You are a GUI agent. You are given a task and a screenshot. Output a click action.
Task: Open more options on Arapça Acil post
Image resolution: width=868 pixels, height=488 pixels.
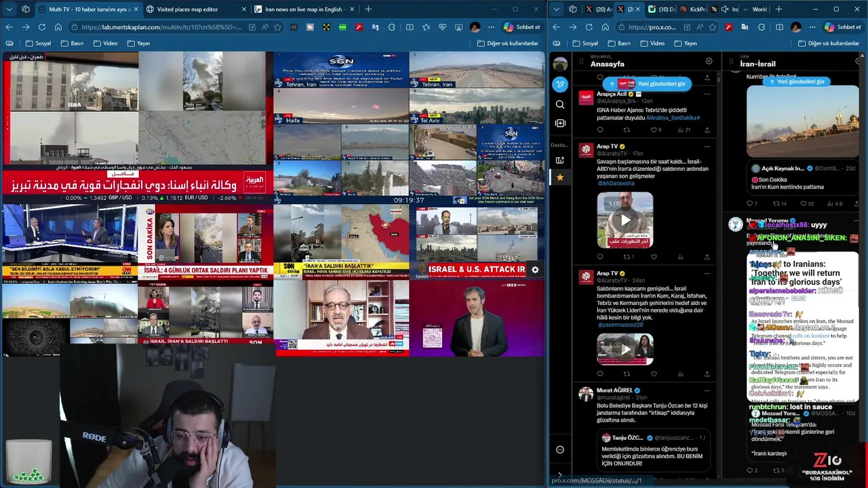(x=707, y=94)
